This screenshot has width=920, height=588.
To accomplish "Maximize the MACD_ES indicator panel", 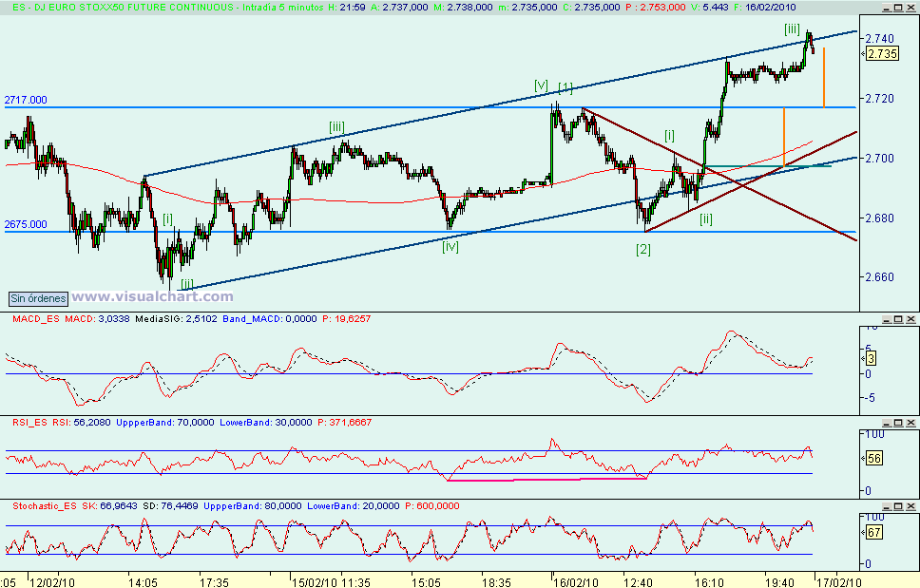I will [898, 318].
